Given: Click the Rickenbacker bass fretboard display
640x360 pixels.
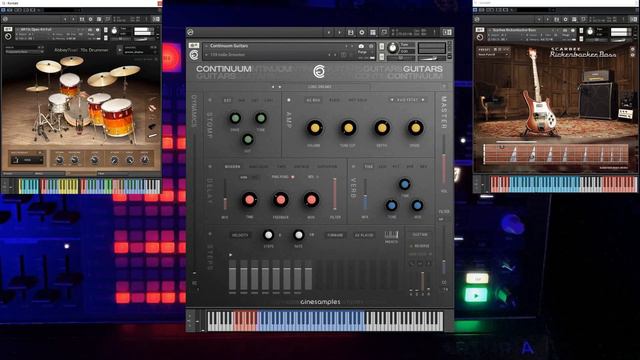Looking at the screenshot, I should 556,154.
